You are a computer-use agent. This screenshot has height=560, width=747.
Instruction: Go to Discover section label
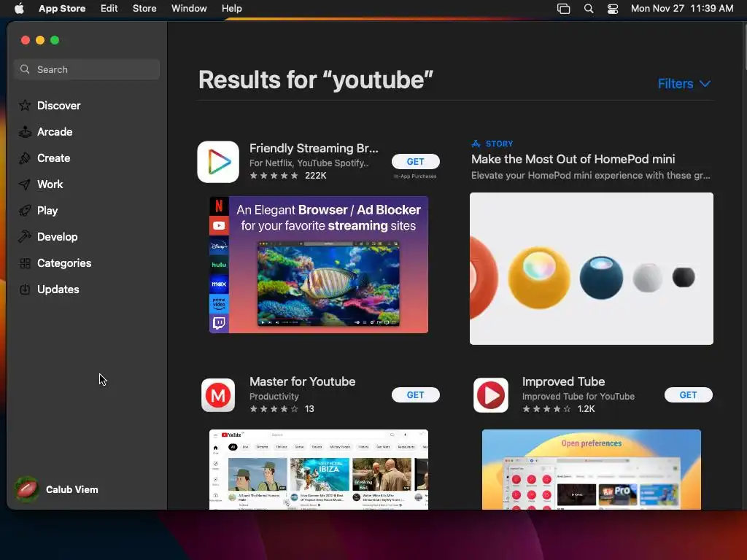[58, 106]
